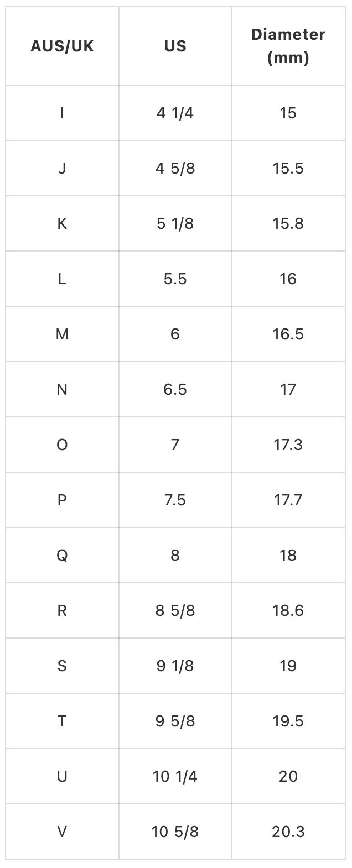Select AUS/UK size U cell
The image size is (352, 868).
[x=62, y=776]
